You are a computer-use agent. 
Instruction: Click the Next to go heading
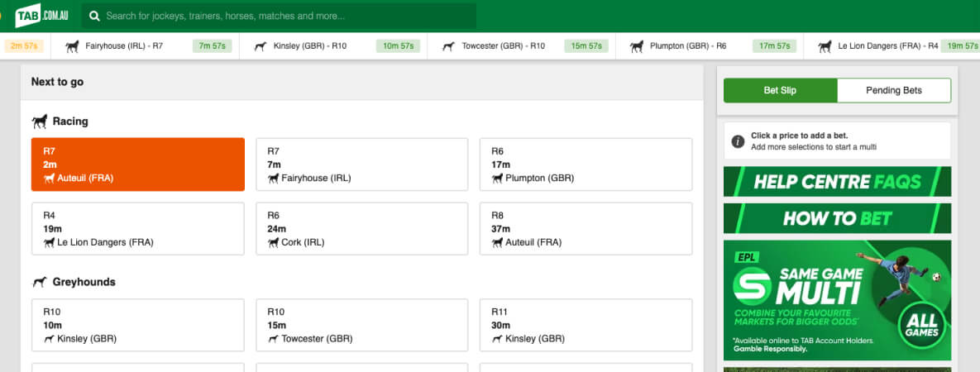(58, 82)
